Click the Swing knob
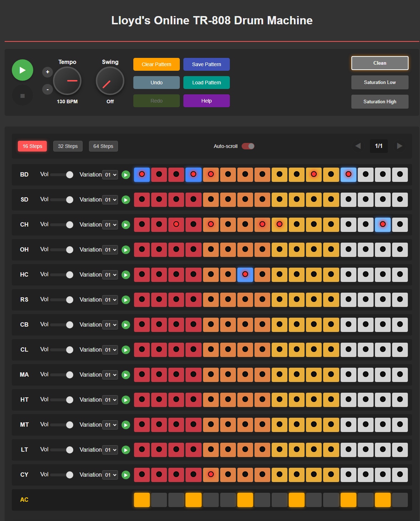The width and height of the screenshot is (420, 521). [110, 81]
